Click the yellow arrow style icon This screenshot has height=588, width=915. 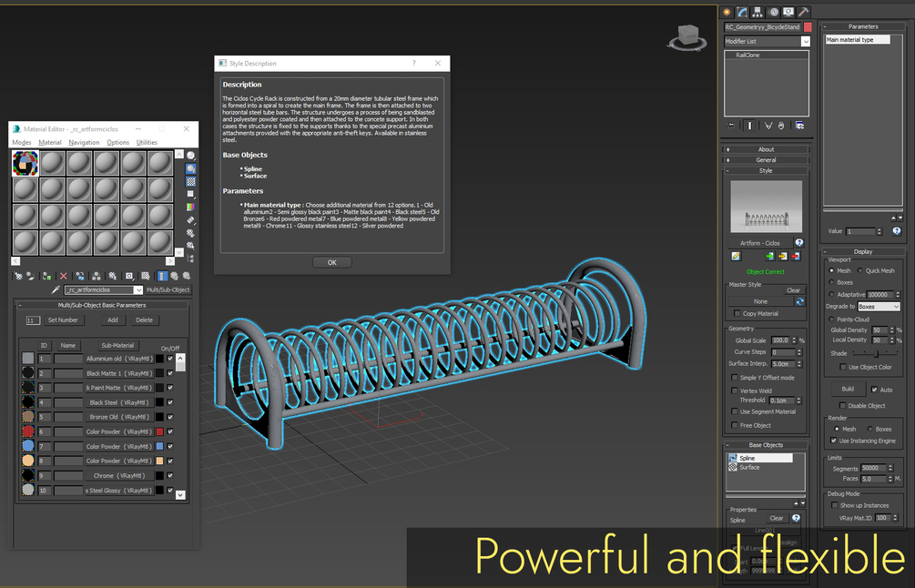783,256
